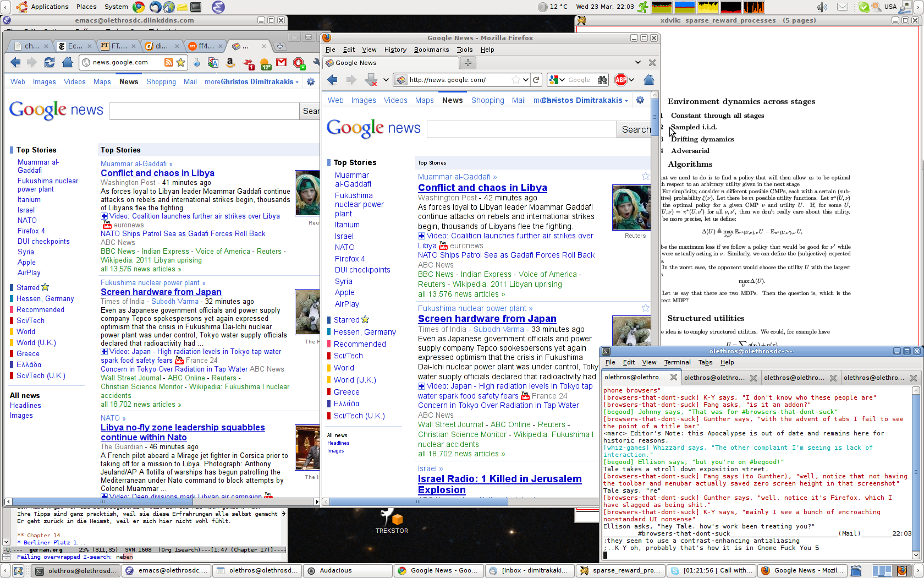Open Google options gear in the Chrome page
Image resolution: width=924 pixels, height=578 pixels.
click(x=311, y=81)
